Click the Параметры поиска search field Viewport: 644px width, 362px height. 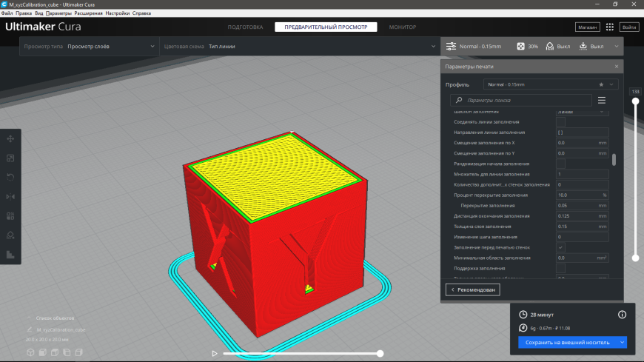[521, 100]
